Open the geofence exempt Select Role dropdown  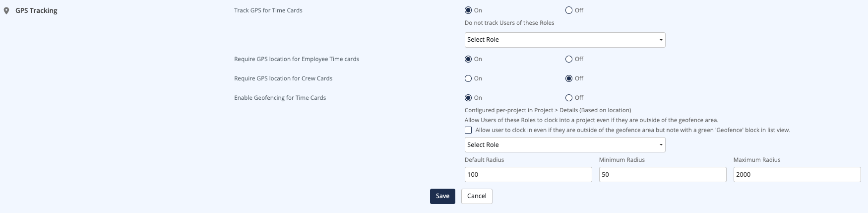point(565,145)
